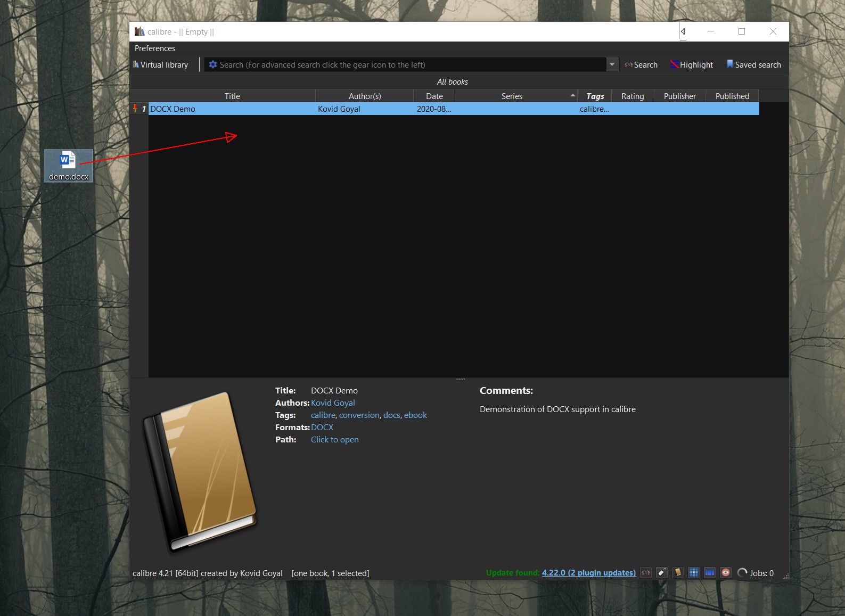Select the pinned row number 1 header
Viewport: 845px width, 616px height.
click(x=140, y=109)
